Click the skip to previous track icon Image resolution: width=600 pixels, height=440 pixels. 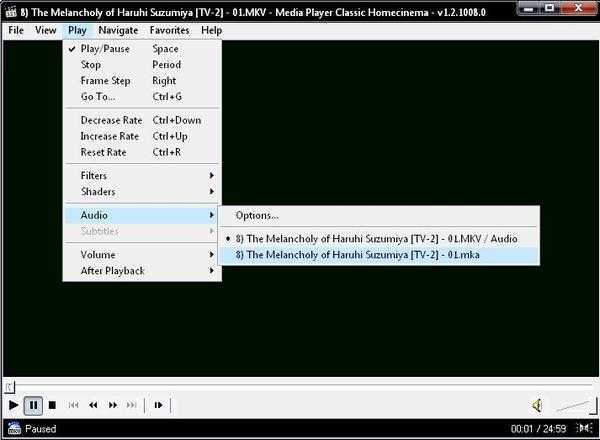73,405
